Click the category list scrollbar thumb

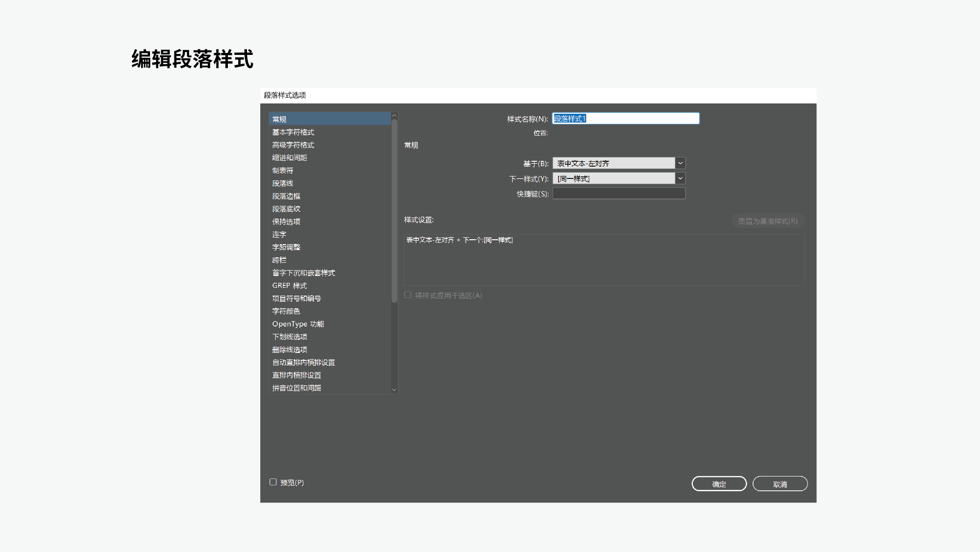[394, 211]
